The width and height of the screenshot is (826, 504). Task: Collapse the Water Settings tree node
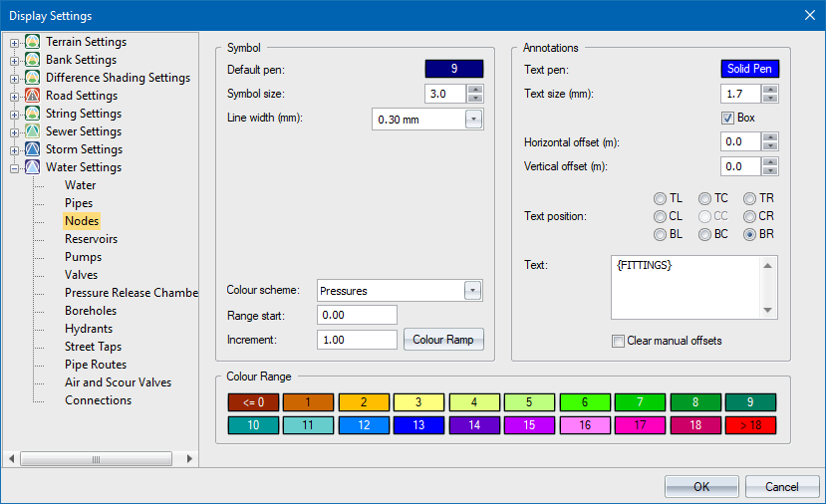click(x=15, y=167)
